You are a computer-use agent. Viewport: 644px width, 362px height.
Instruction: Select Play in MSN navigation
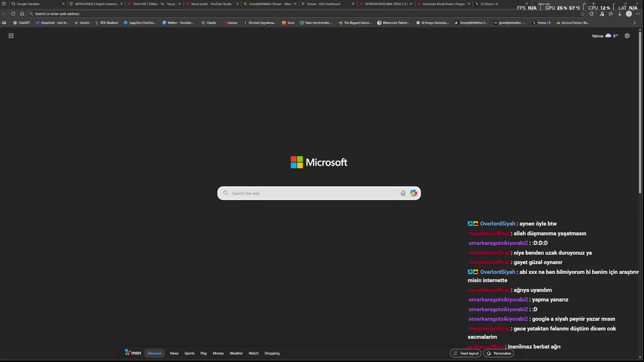click(204, 353)
